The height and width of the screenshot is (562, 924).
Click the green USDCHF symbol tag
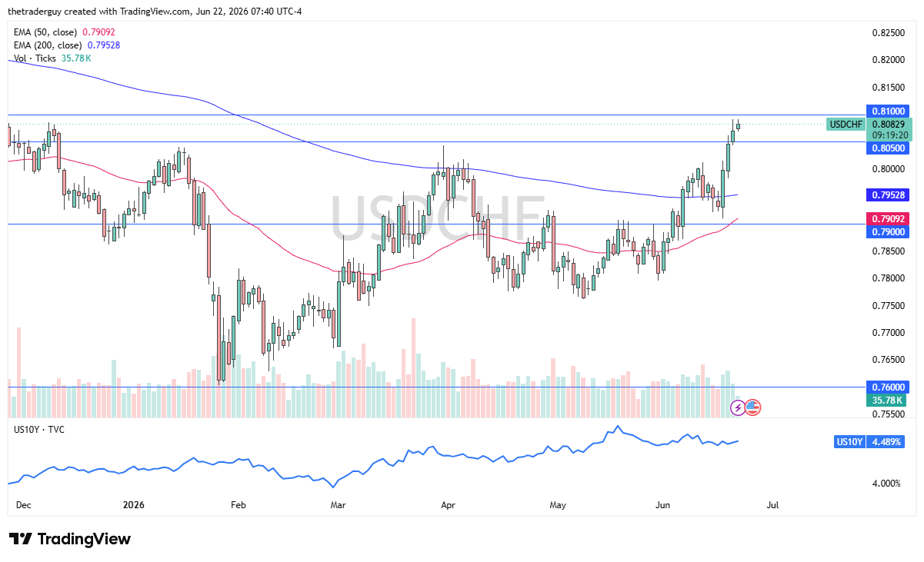pyautogui.click(x=846, y=124)
